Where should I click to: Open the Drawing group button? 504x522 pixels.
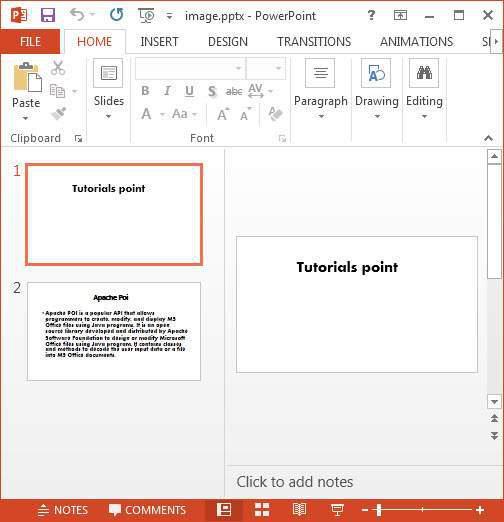(377, 88)
